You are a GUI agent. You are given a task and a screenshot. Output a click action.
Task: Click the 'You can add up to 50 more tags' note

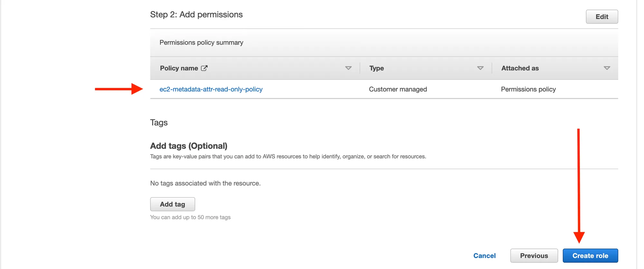click(x=190, y=217)
